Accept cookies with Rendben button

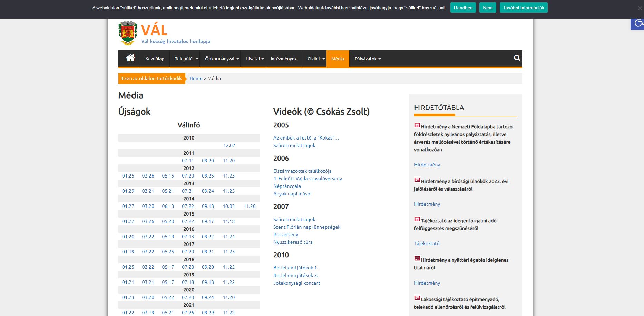pyautogui.click(x=463, y=8)
